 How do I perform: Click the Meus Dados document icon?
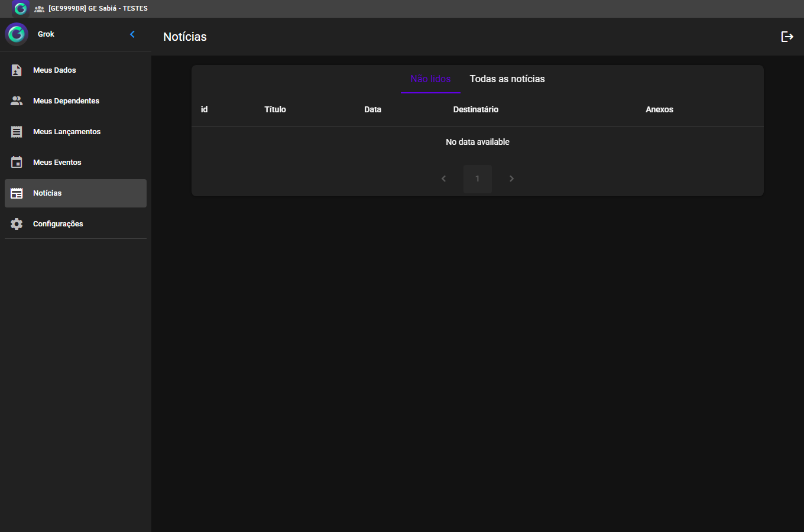17,70
